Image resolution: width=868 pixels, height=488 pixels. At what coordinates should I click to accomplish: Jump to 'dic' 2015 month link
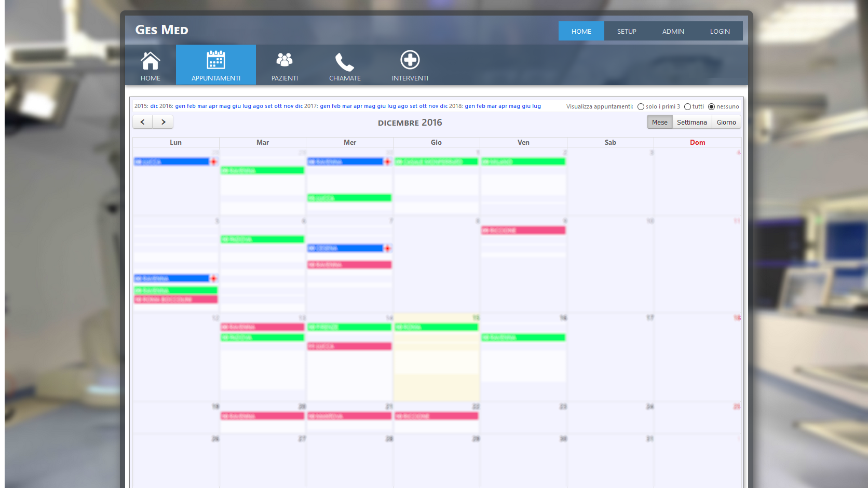tap(154, 106)
